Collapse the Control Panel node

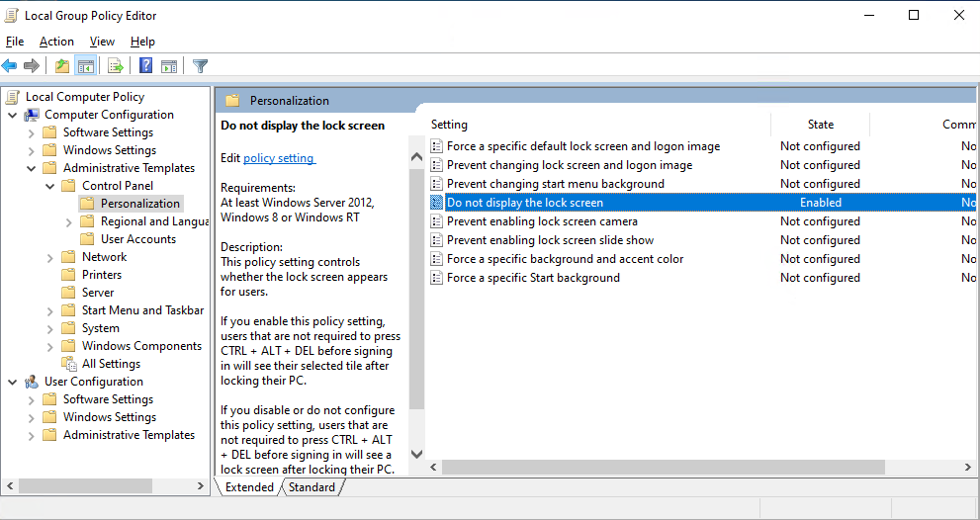50,186
